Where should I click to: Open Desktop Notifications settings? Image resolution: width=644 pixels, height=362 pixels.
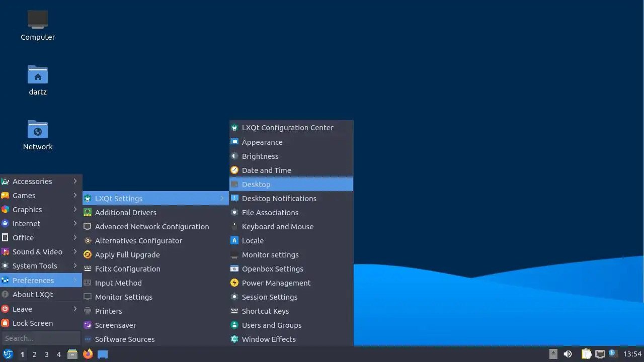tap(291, 199)
